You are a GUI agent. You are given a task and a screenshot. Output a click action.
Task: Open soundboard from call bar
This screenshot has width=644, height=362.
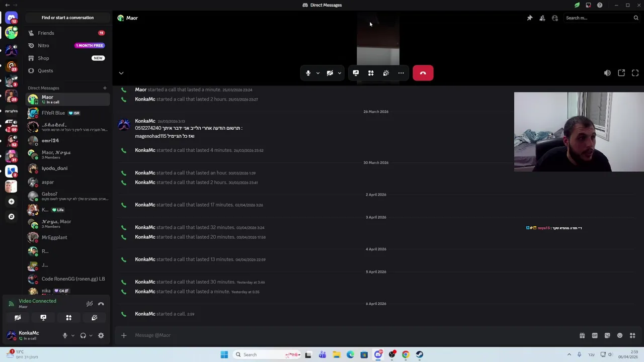coord(386,73)
